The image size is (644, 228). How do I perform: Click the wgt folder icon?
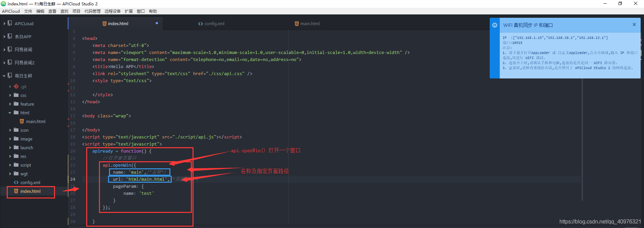[16, 173]
